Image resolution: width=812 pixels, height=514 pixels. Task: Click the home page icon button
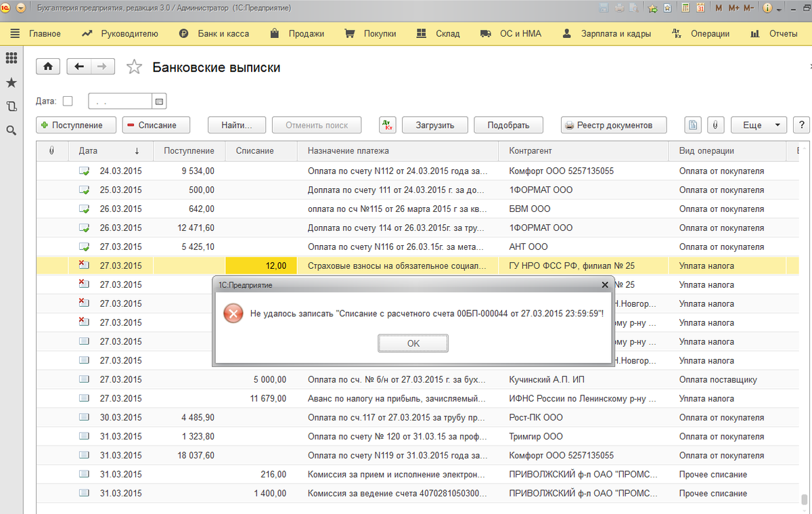tap(47, 66)
